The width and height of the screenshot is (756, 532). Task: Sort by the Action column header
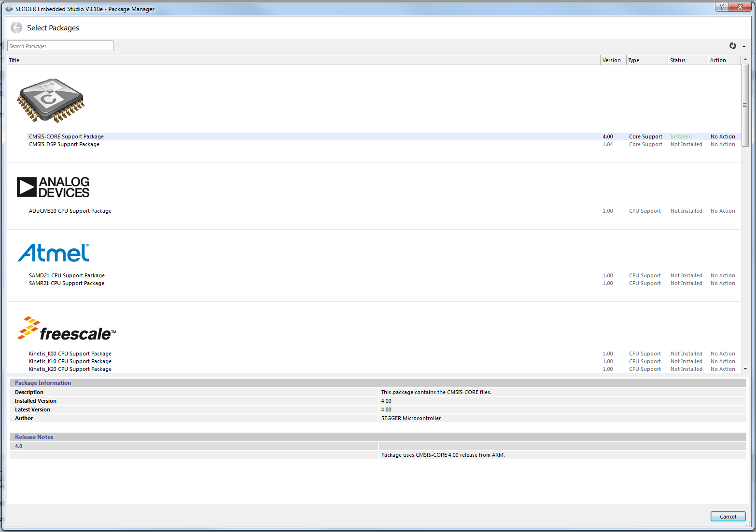pyautogui.click(x=724, y=60)
